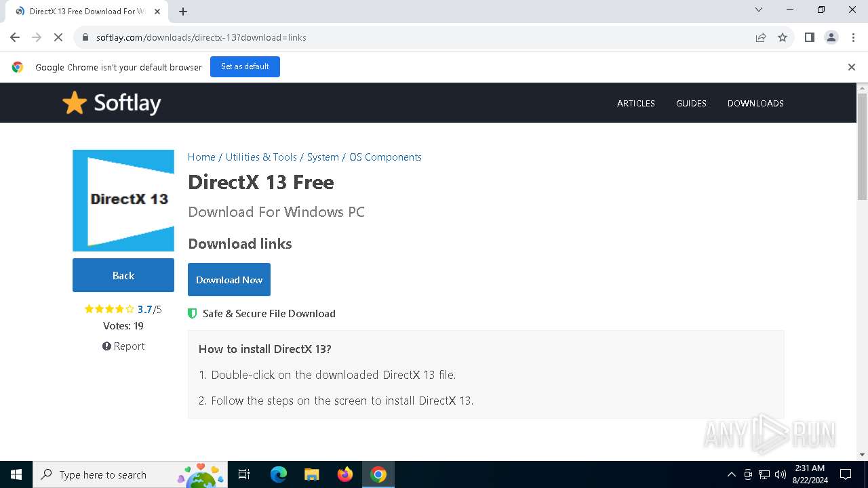The image size is (868, 488).
Task: Stop loading the page
Action: tap(58, 37)
